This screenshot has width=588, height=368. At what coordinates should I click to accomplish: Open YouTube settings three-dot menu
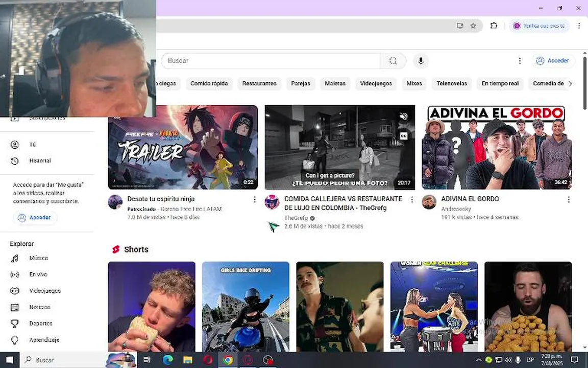520,61
